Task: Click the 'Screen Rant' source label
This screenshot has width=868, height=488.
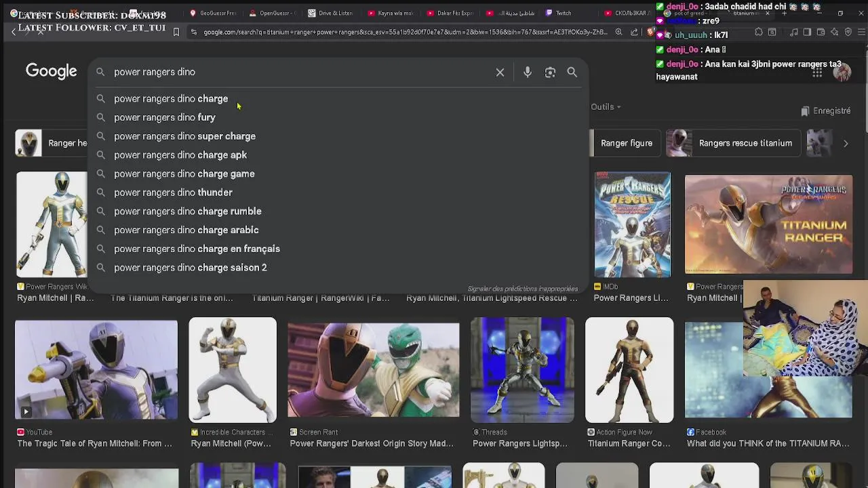Action: click(318, 432)
